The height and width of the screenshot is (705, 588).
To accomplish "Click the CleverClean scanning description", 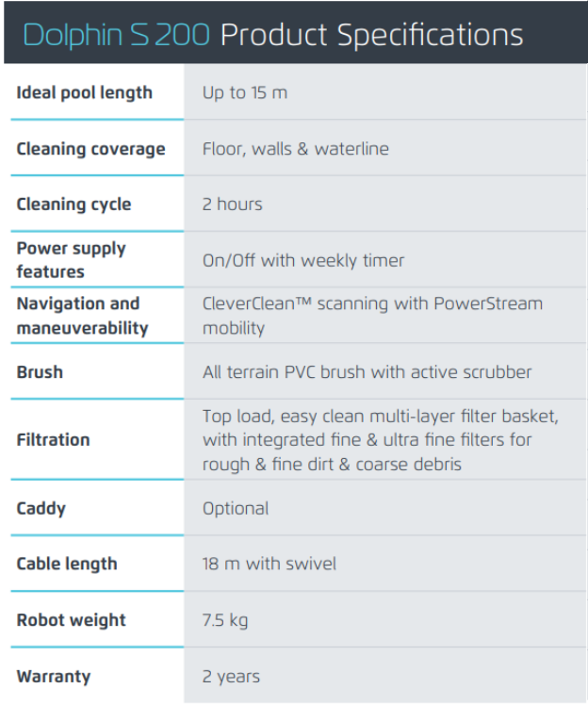I will 372,316.
